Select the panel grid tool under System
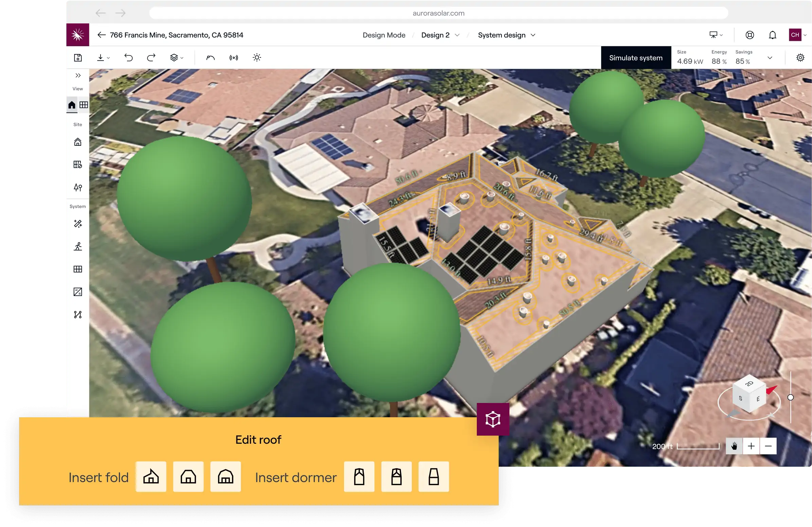The height and width of the screenshot is (527, 812). click(77, 269)
